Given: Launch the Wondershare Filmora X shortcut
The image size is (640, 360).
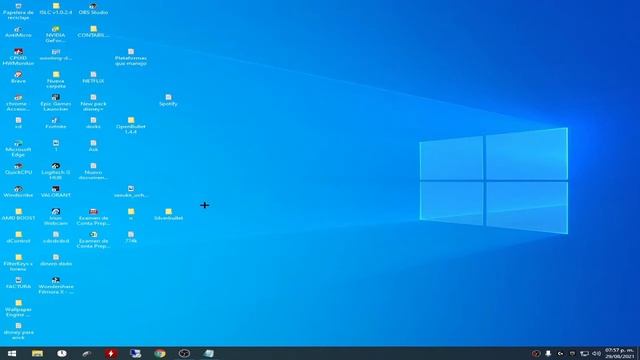Looking at the screenshot, I should point(56,286).
